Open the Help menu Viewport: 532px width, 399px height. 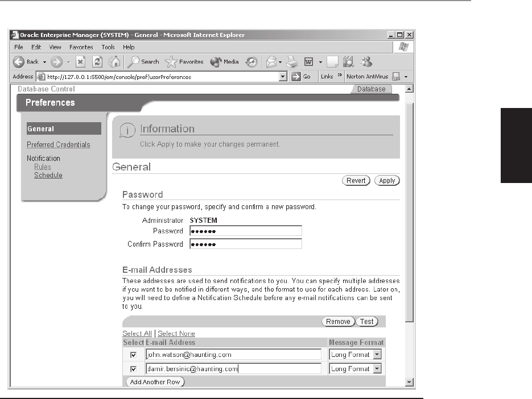click(x=129, y=47)
